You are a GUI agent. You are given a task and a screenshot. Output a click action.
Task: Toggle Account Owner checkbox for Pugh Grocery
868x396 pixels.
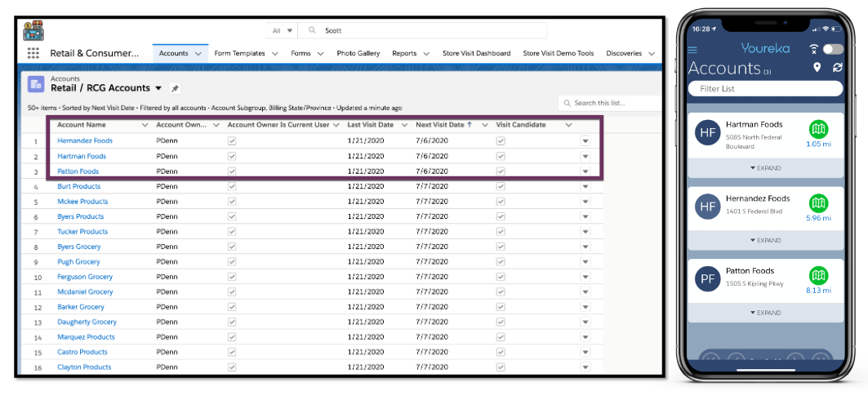click(x=232, y=262)
